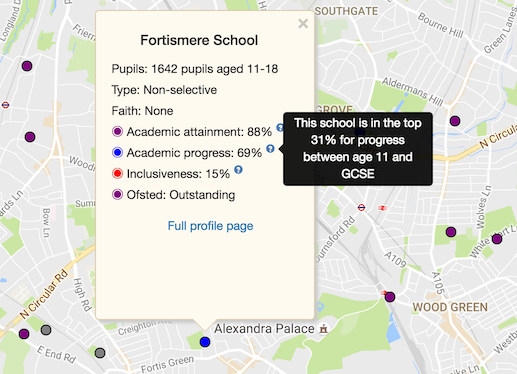The width and height of the screenshot is (517, 374).
Task: Close the Fortismere School info popup
Action: [x=303, y=24]
